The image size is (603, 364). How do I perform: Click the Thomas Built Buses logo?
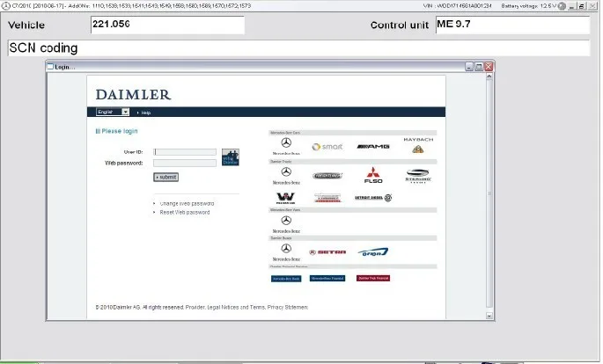pos(327,198)
